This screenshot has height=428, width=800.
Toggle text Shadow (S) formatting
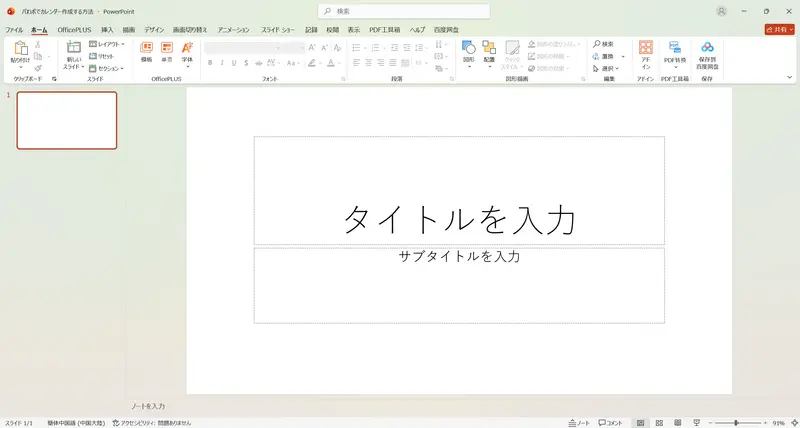[246, 63]
